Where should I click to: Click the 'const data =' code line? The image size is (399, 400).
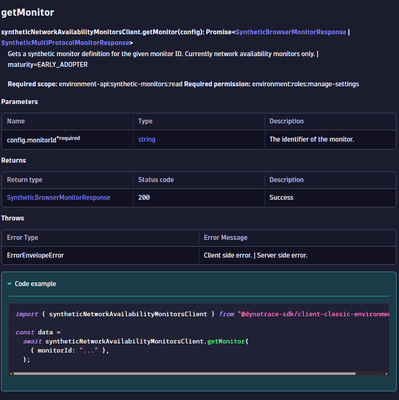38,332
